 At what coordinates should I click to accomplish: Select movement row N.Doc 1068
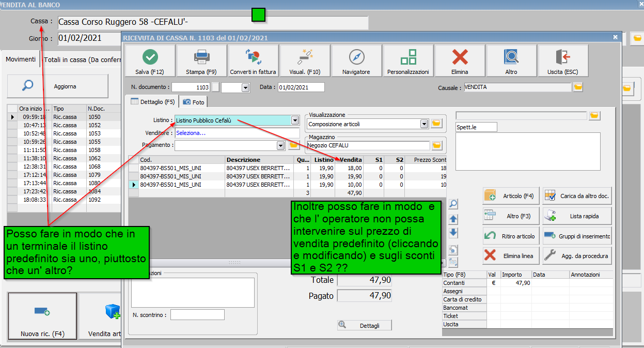[64, 167]
